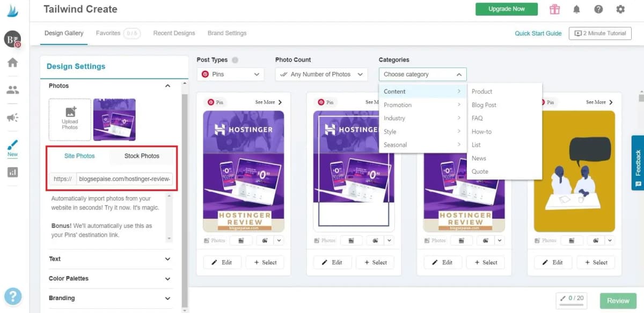Open the bar chart Insights icon
644x313 pixels.
(x=12, y=172)
